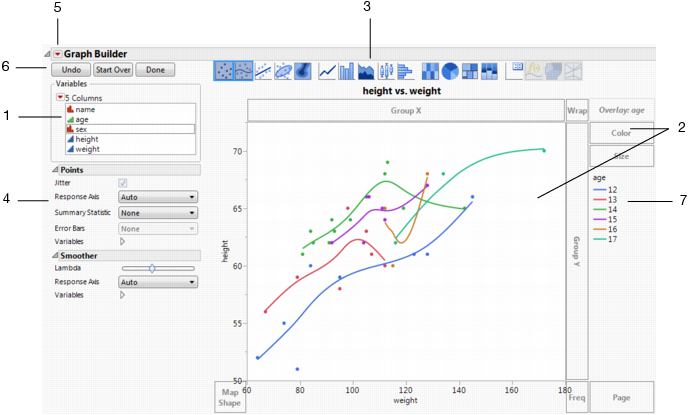This screenshot has height=415, width=694.
Task: Click the Map Shape drop zone
Action: 230,397
